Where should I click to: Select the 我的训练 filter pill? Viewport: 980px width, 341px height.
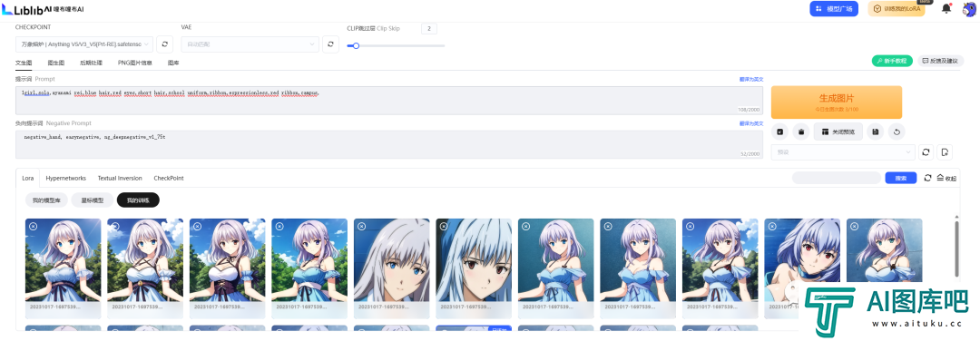(x=138, y=200)
